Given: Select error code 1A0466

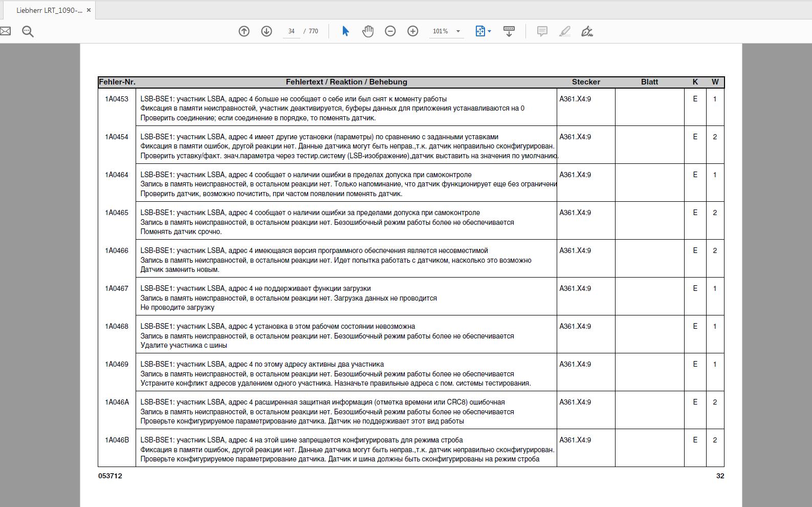Looking at the screenshot, I should click(117, 250).
